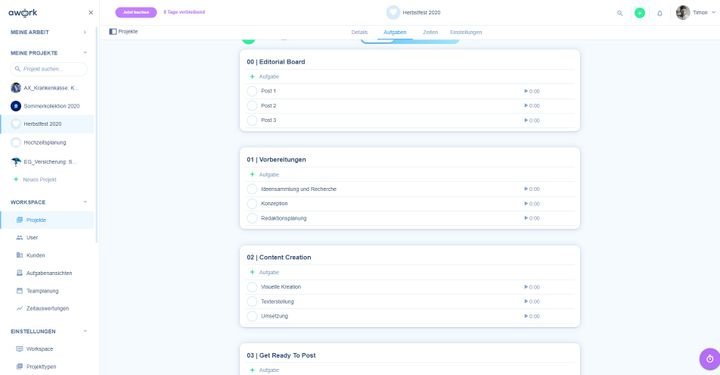The width and height of the screenshot is (720, 375).
Task: Open the 00 | Editorial Board list title
Action: 276,62
